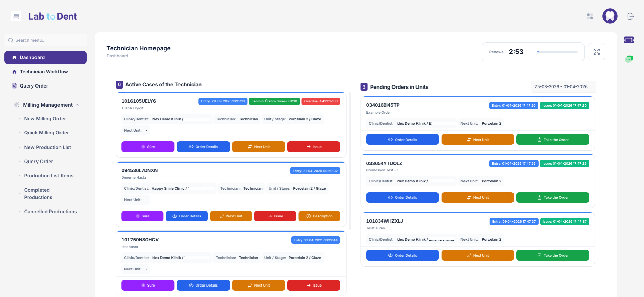Open Production List Items submenu item
This screenshot has height=297, width=644.
tap(49, 176)
